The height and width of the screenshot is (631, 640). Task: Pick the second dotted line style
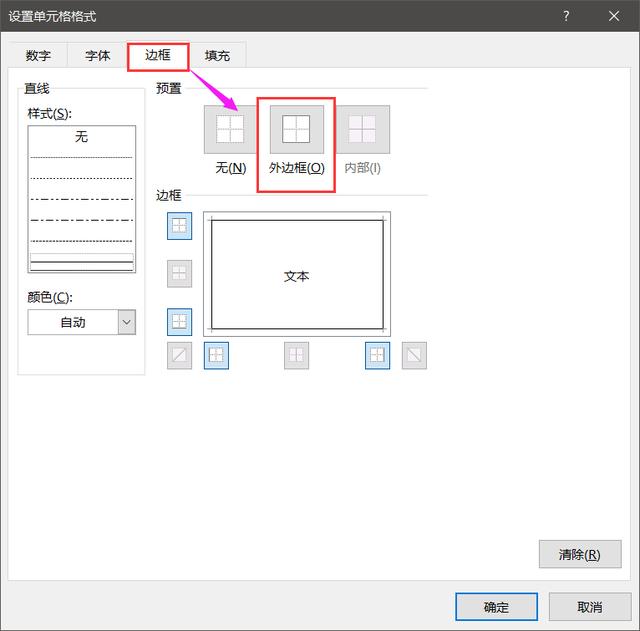pyautogui.click(x=82, y=178)
